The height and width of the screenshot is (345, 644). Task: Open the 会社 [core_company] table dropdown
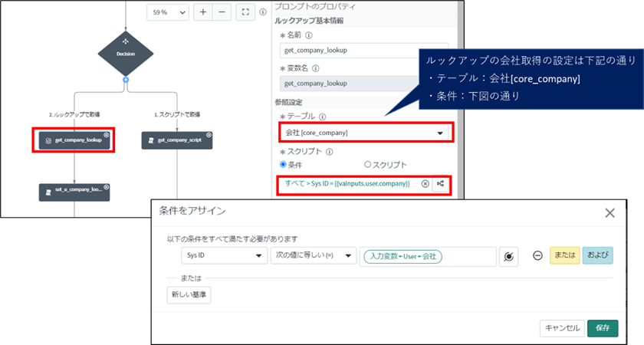(x=366, y=133)
